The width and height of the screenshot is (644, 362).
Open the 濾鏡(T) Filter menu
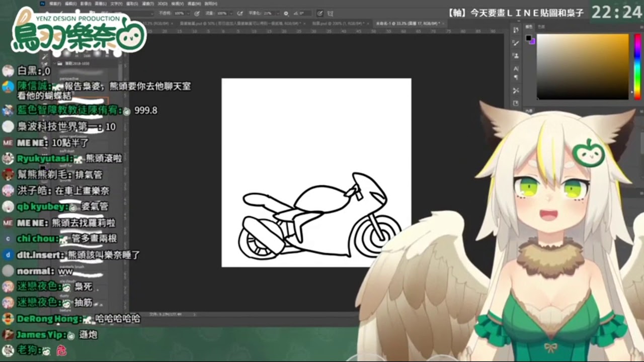tap(148, 4)
